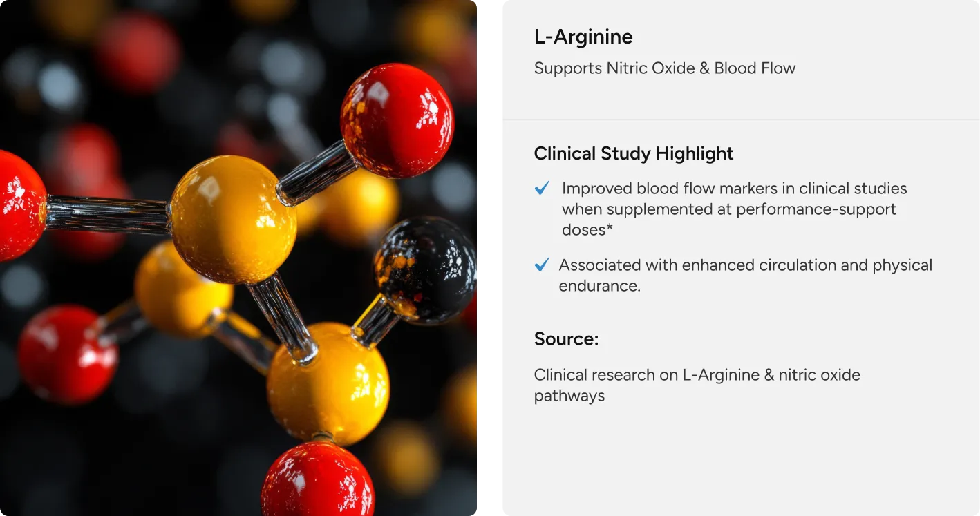Click the red atom at the image's left edge
Image resolution: width=980 pixels, height=516 pixels.
[21, 205]
